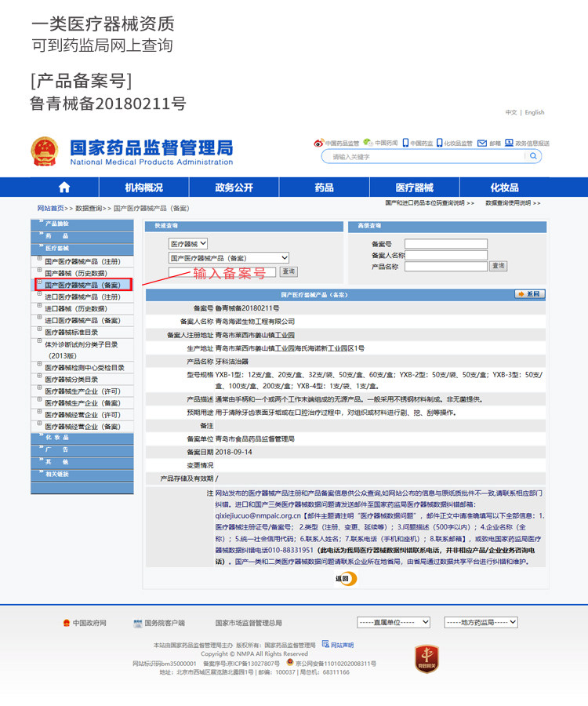Focus the 产品名称 input field
The height and width of the screenshot is (706, 588).
446,267
